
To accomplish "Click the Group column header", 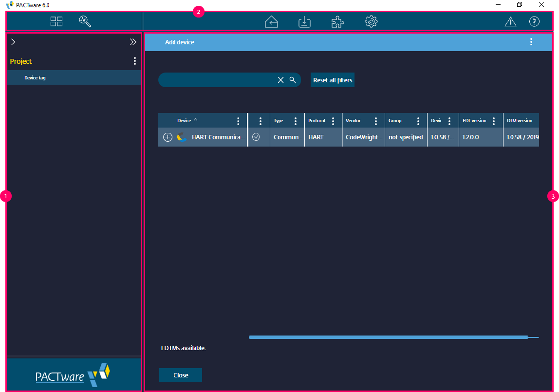I will coord(394,121).
